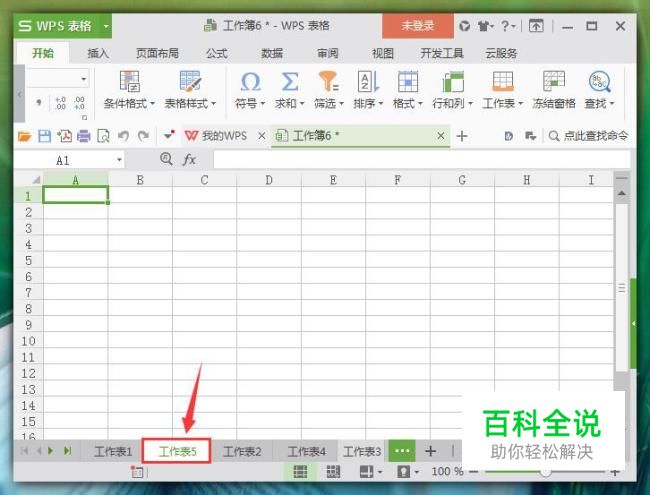Open the 云服务 ribbon tab
The width and height of the screenshot is (650, 495).
(x=501, y=53)
